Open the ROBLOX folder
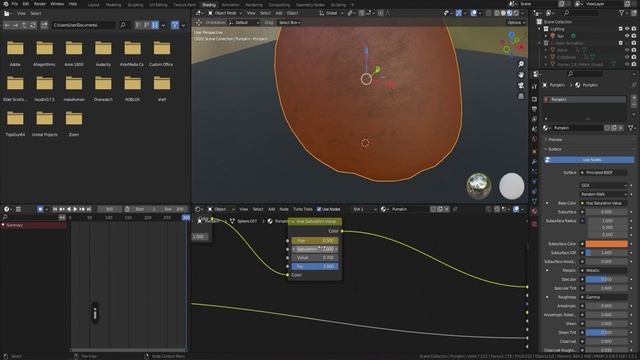 tap(133, 88)
